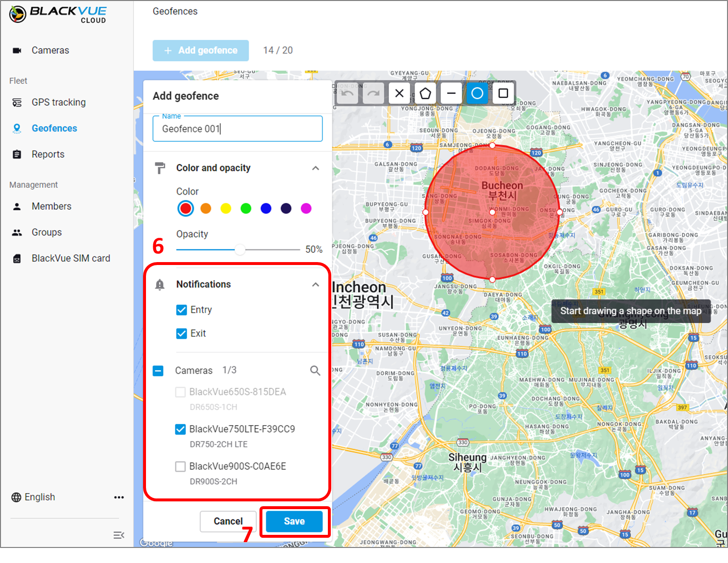Click the GPS tracking icon

tap(17, 102)
